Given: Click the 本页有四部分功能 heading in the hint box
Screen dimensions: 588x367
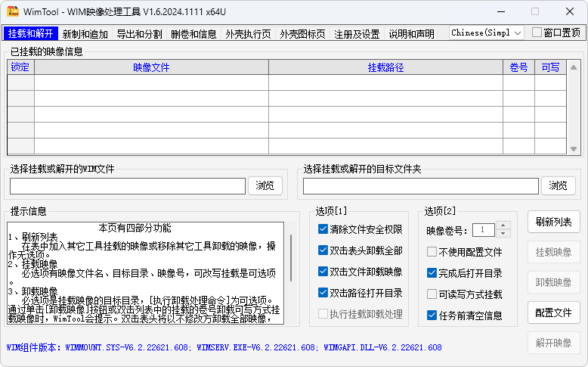Looking at the screenshot, I should pyautogui.click(x=135, y=228).
